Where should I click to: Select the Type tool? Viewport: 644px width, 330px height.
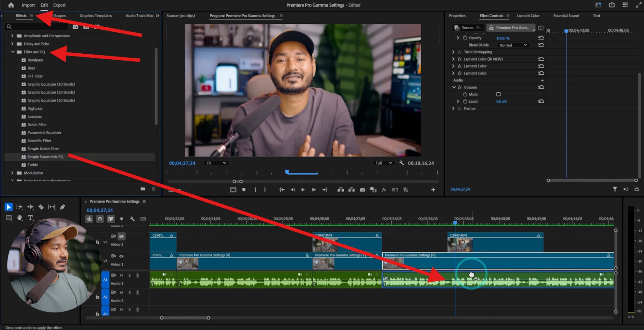point(30,218)
